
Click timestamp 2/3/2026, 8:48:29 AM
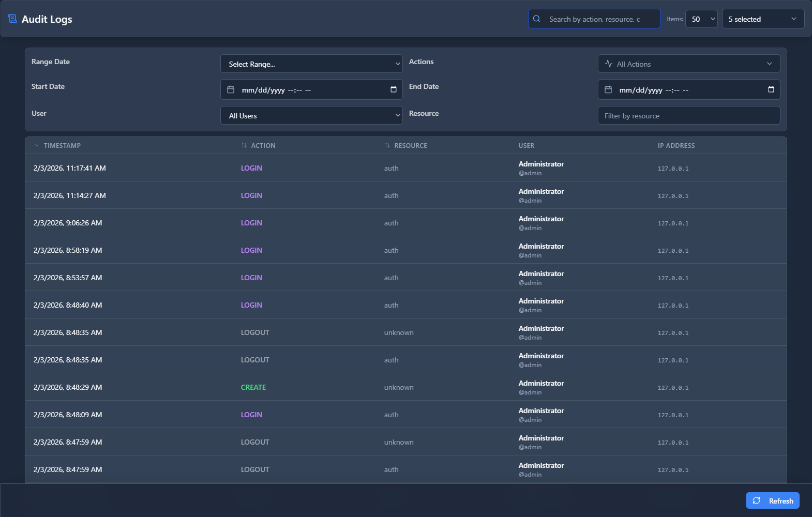tap(68, 387)
